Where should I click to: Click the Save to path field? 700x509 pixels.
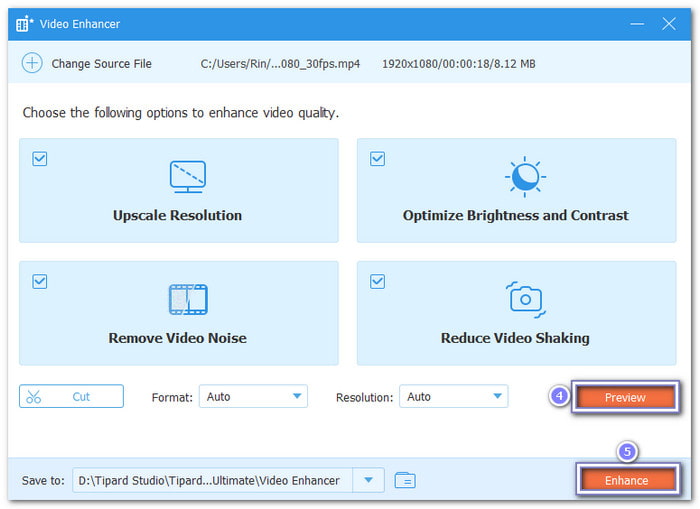[212, 480]
